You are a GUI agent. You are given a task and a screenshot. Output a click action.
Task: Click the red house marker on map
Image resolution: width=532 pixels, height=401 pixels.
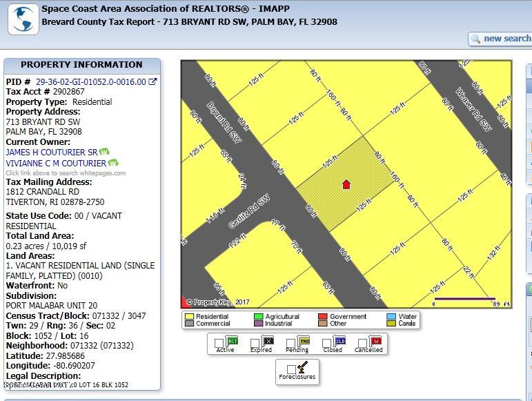[x=346, y=184]
